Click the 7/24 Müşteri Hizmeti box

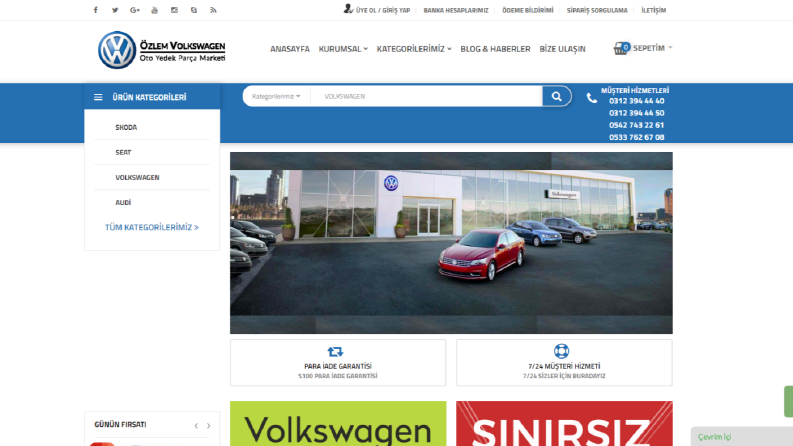(564, 363)
